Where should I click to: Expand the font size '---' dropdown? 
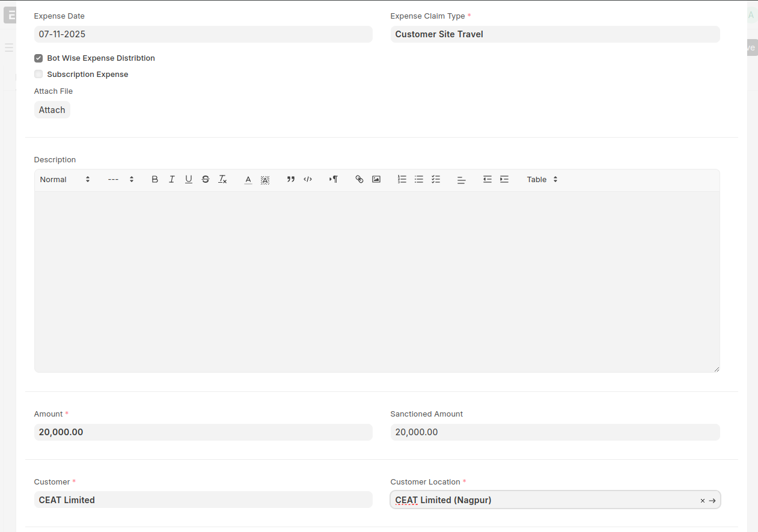(x=120, y=179)
